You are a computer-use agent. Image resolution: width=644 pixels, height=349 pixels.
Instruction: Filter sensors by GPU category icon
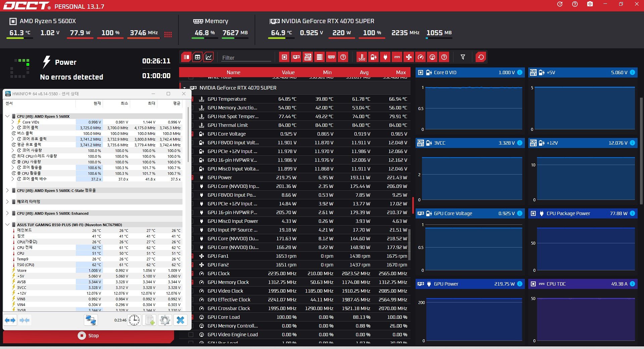tap(296, 57)
